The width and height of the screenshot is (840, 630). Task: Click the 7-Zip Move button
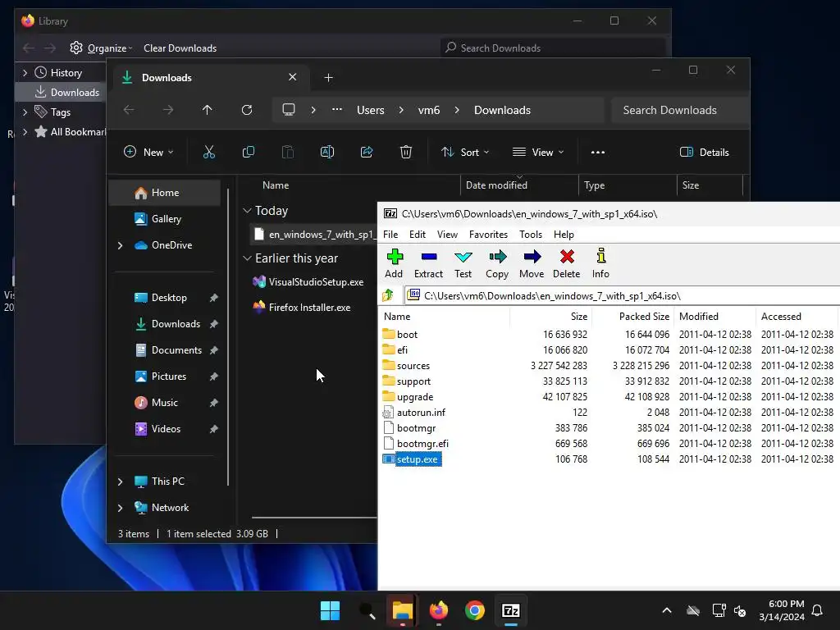coord(532,263)
